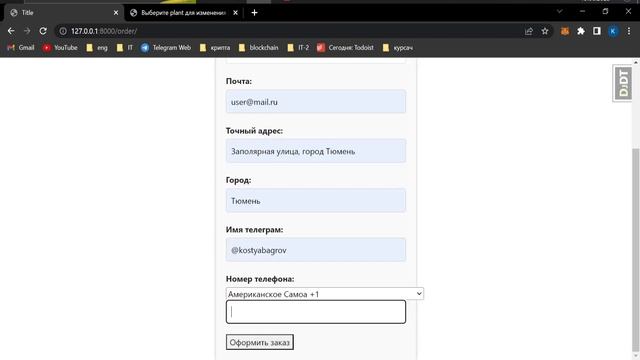Open the IT bookmarks folder
The image size is (640, 360).
click(124, 48)
